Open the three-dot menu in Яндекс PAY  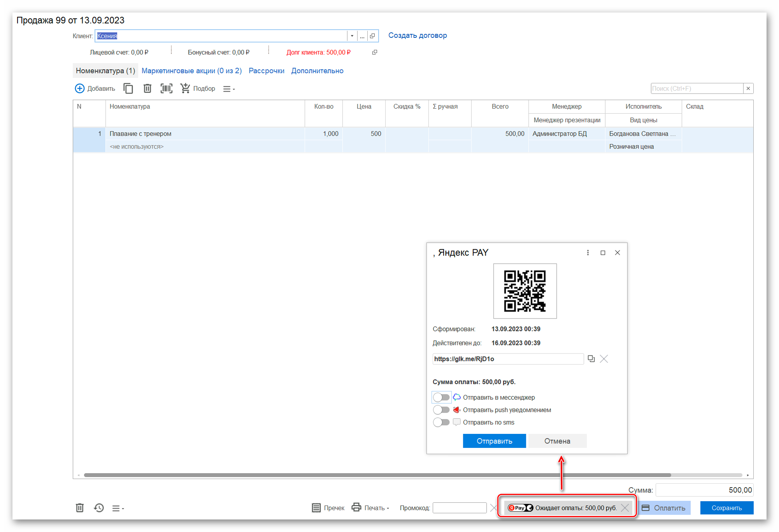[x=588, y=253]
